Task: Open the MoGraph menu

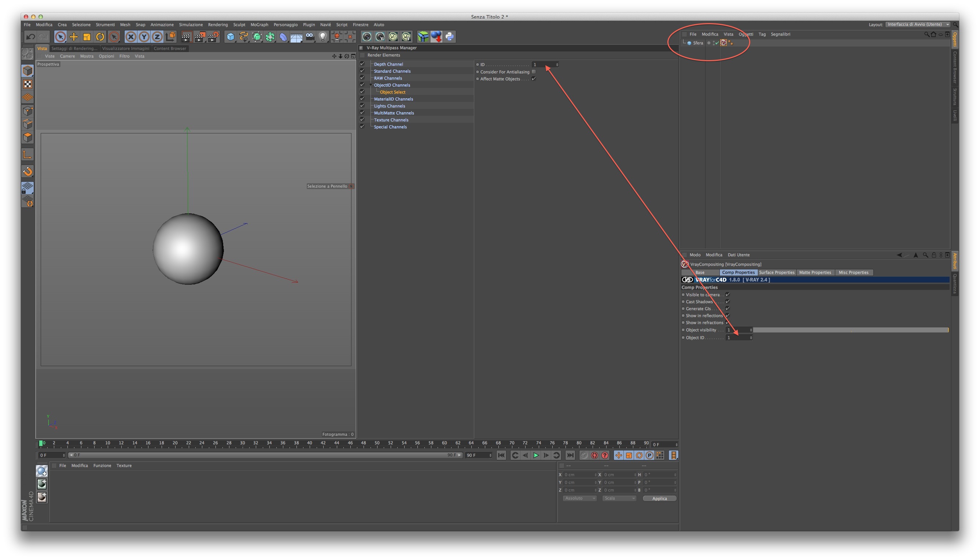Action: pyautogui.click(x=259, y=25)
